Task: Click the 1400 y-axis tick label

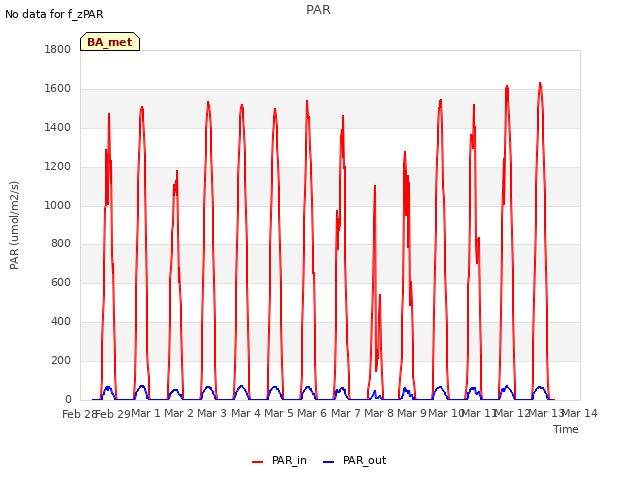Action: [58, 128]
